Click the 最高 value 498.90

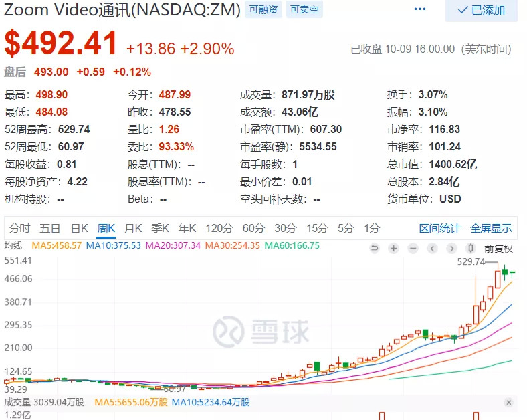point(51,95)
